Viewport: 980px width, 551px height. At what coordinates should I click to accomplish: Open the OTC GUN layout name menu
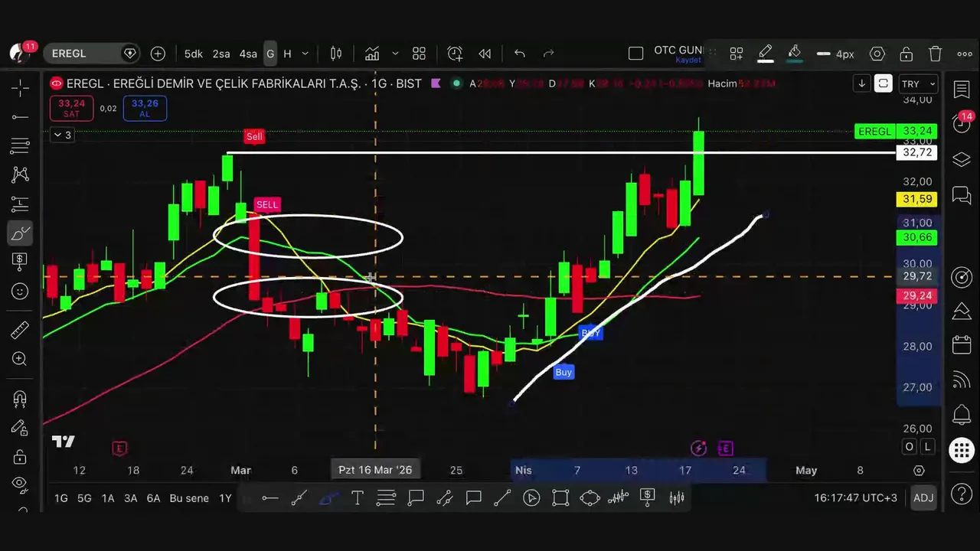678,50
